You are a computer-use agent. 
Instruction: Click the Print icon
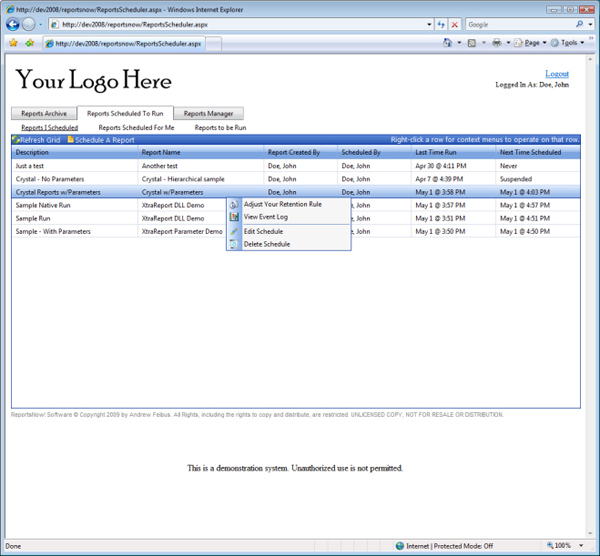[497, 42]
